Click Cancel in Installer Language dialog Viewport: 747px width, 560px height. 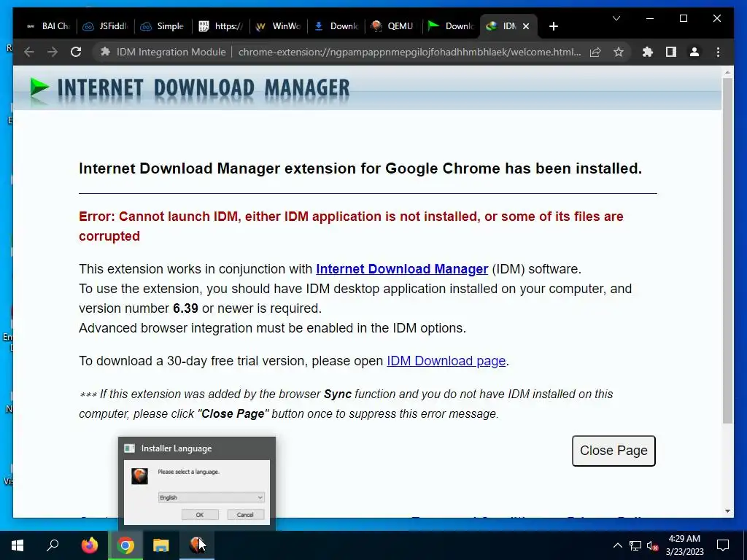click(245, 515)
